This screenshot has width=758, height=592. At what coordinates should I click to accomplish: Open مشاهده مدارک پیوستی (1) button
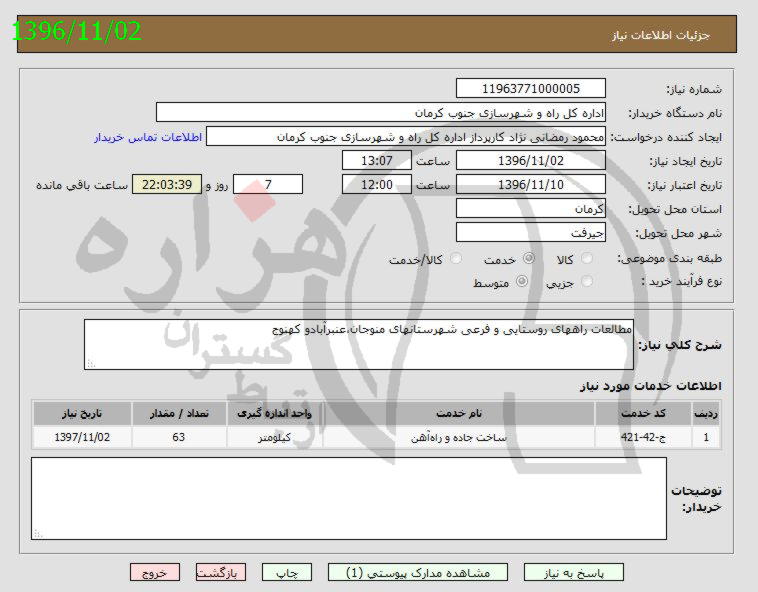(418, 573)
